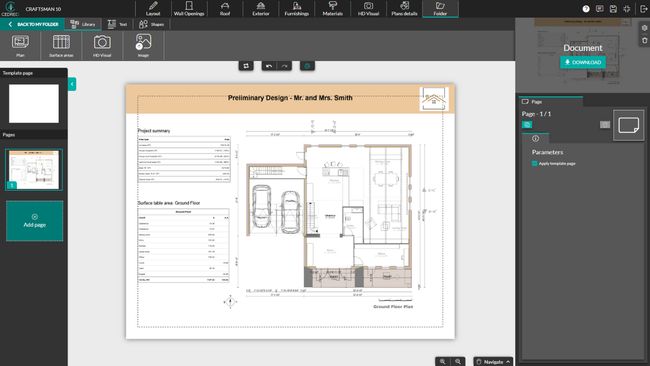The width and height of the screenshot is (650, 366).
Task: Select the Preliminary Design title text
Action: [290, 98]
